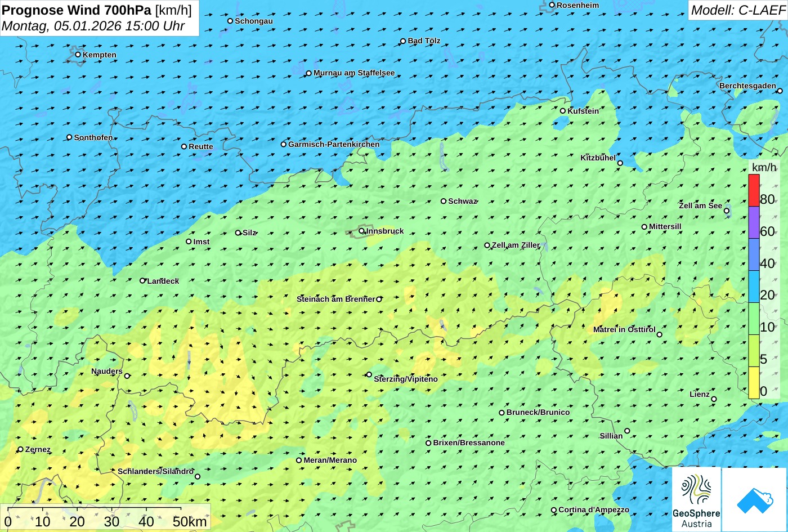Click the Sillian town marker

tap(627, 431)
